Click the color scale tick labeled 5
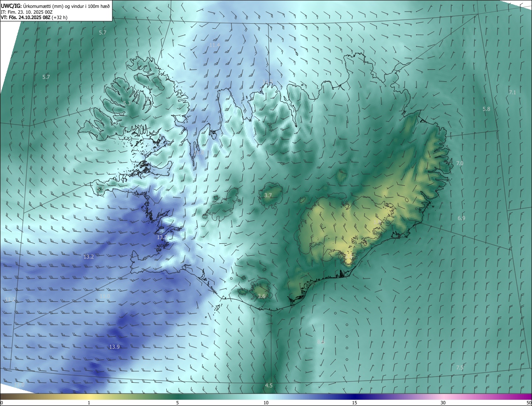The image size is (532, 406). point(177,403)
